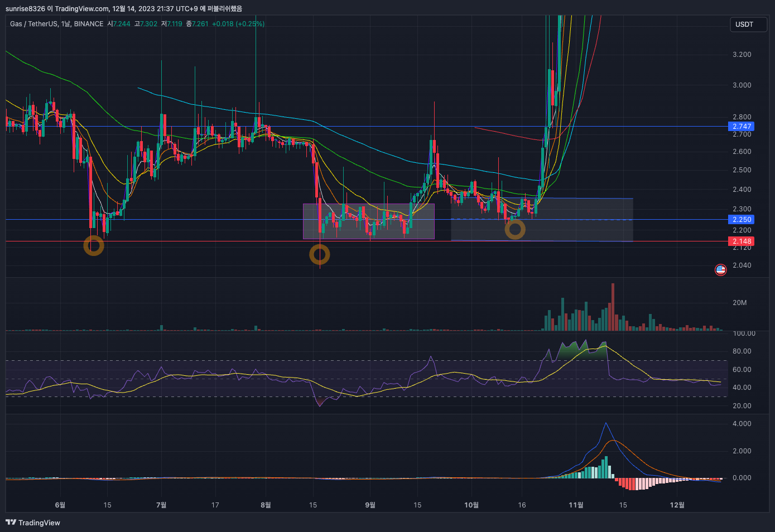
Task: Click the 11월 date axis label
Action: (x=576, y=505)
